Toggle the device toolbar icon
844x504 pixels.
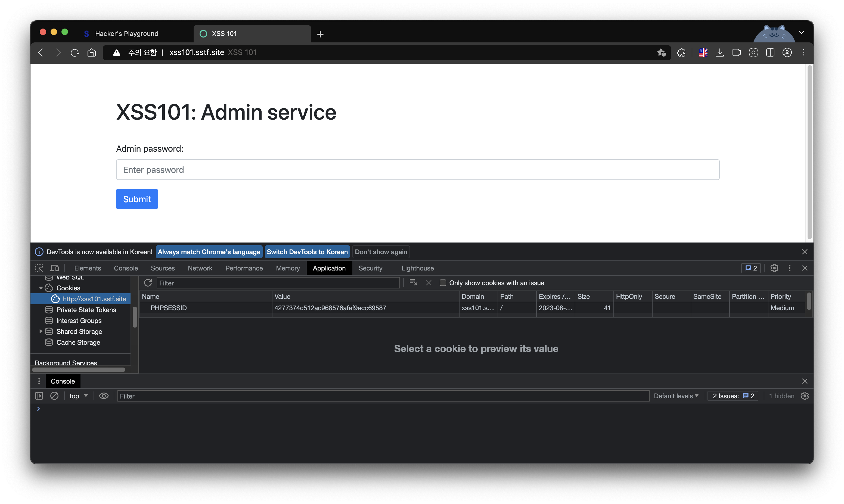[55, 268]
